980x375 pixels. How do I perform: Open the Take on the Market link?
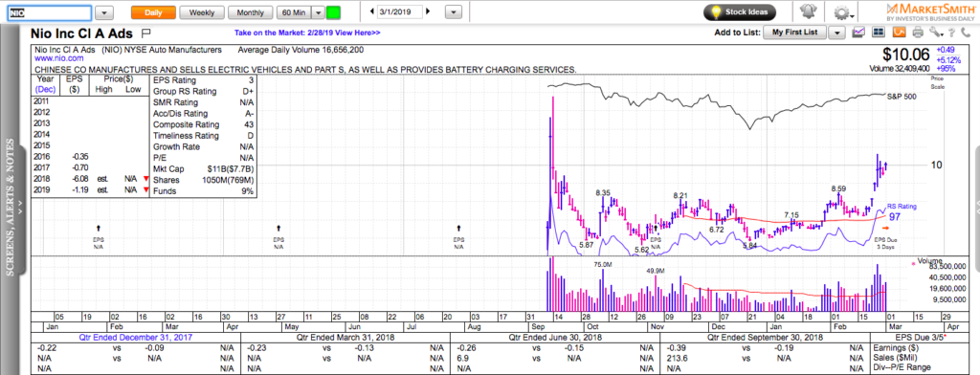point(307,33)
